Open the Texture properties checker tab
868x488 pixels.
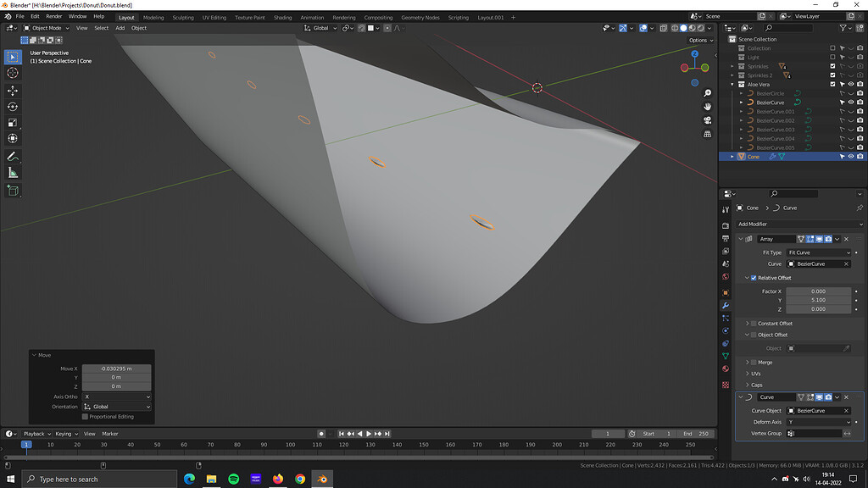coord(726,385)
